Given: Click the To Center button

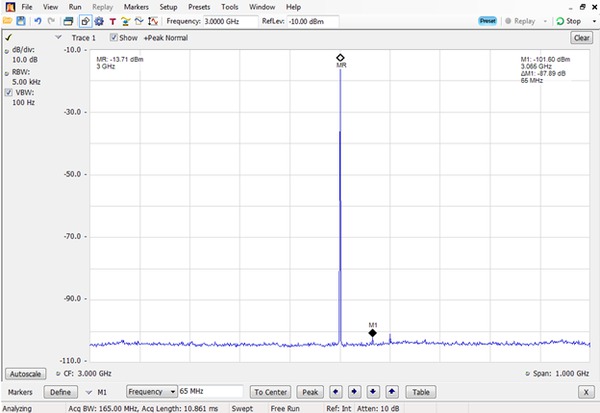Looking at the screenshot, I should coord(270,392).
